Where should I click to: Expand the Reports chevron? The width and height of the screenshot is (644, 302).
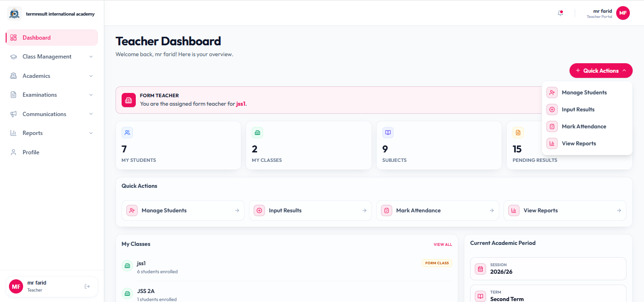[91, 133]
